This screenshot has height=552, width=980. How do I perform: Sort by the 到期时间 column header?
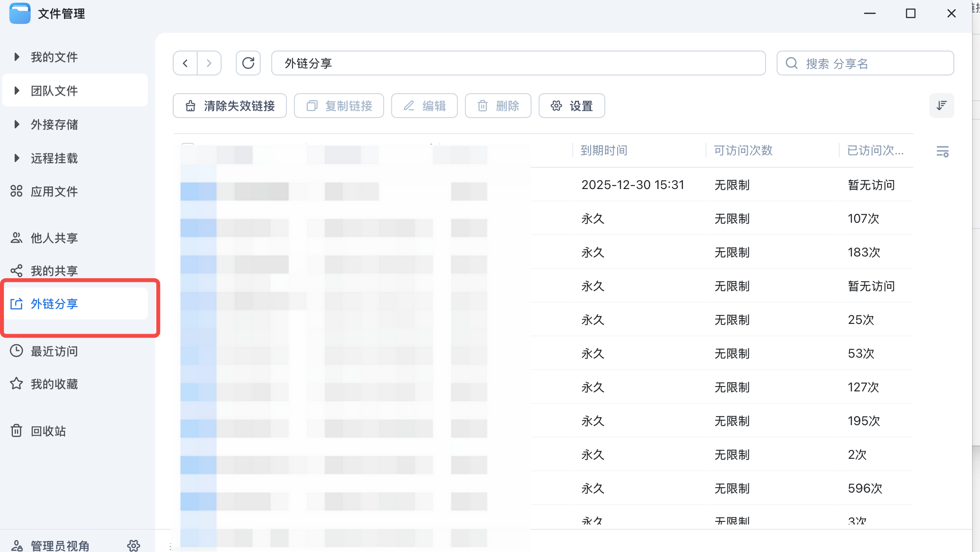pyautogui.click(x=604, y=150)
